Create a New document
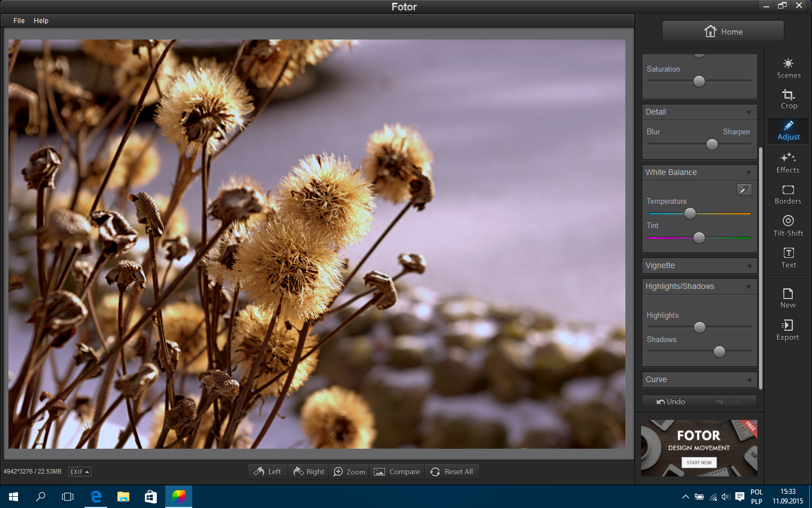This screenshot has height=508, width=812. 788,298
